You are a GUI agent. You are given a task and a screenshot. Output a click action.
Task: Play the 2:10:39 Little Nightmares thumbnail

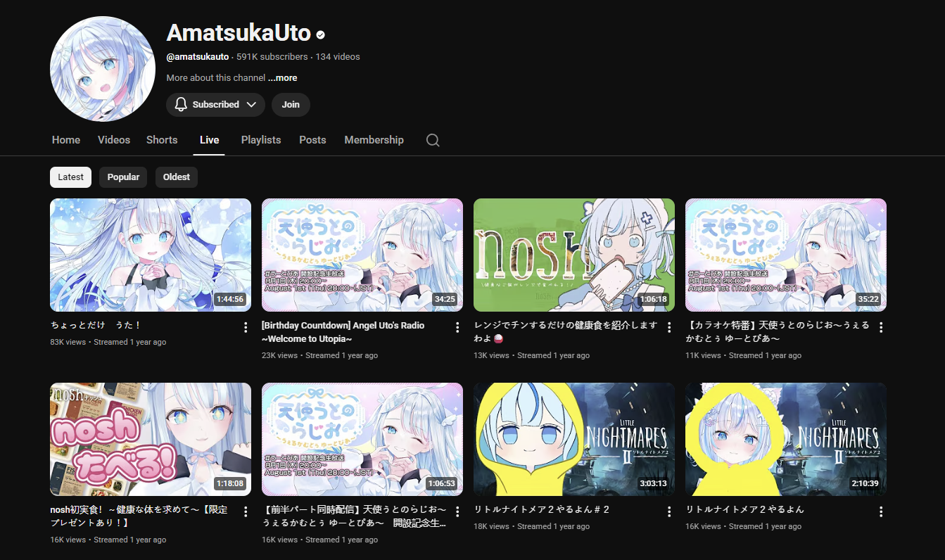point(786,439)
